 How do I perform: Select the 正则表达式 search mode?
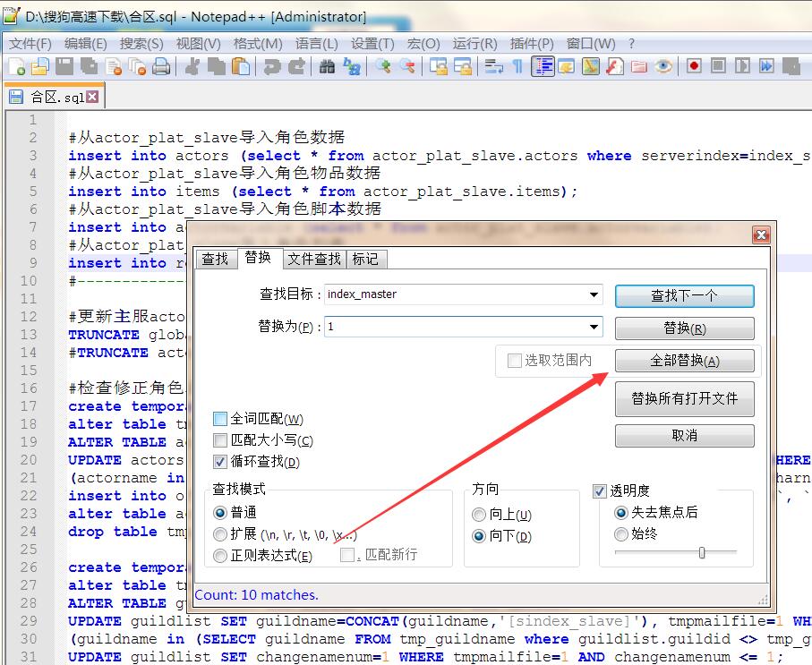coord(220,556)
